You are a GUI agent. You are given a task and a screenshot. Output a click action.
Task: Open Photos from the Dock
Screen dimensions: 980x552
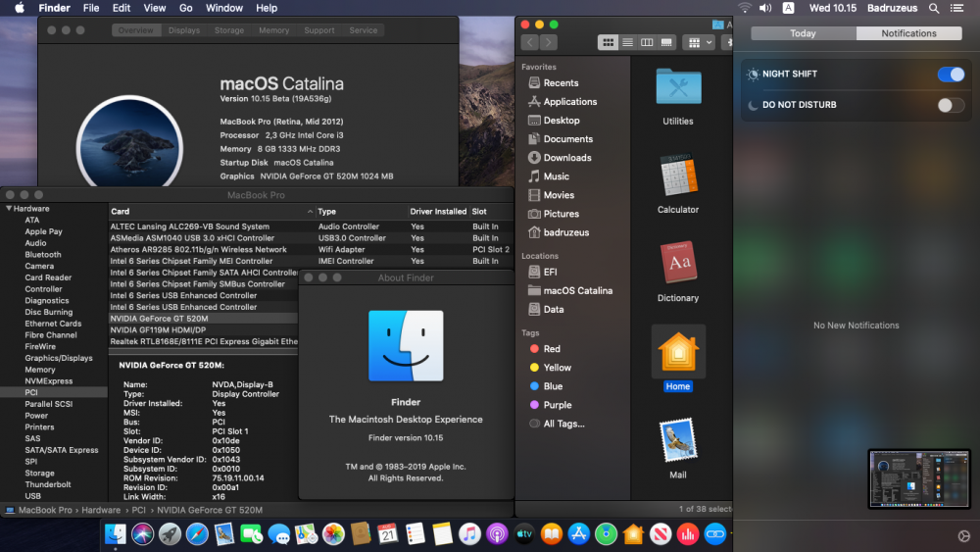pos(333,534)
